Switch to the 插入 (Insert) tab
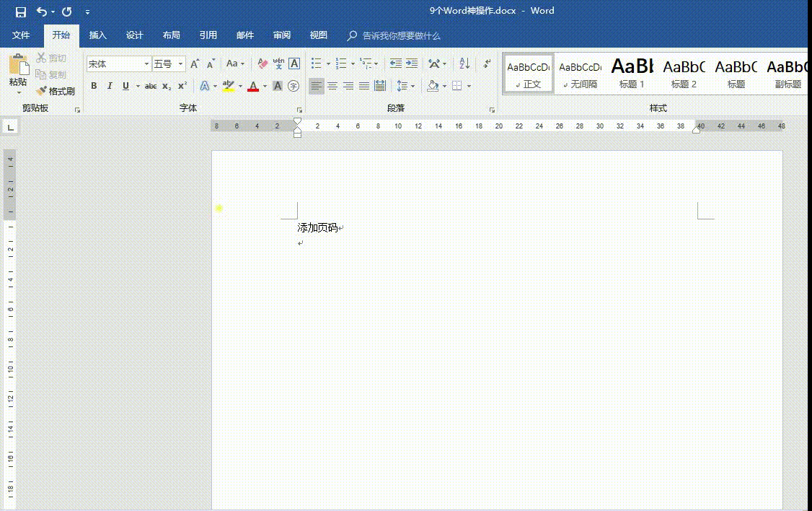Viewport: 812px width, 511px height. [97, 35]
